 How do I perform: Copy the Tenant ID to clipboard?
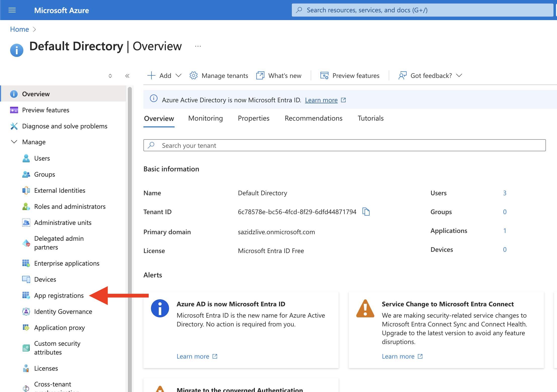pyautogui.click(x=366, y=212)
